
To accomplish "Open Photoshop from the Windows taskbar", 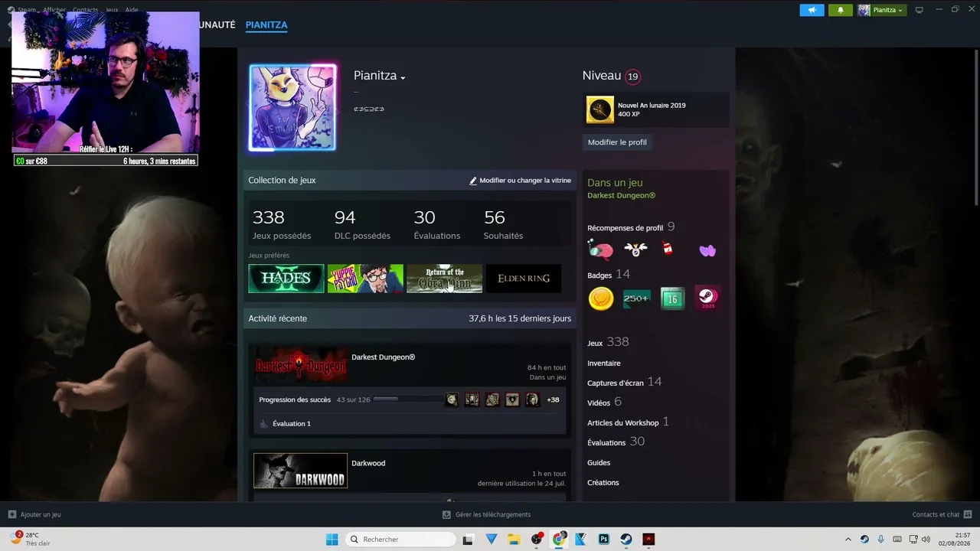I will point(604,540).
